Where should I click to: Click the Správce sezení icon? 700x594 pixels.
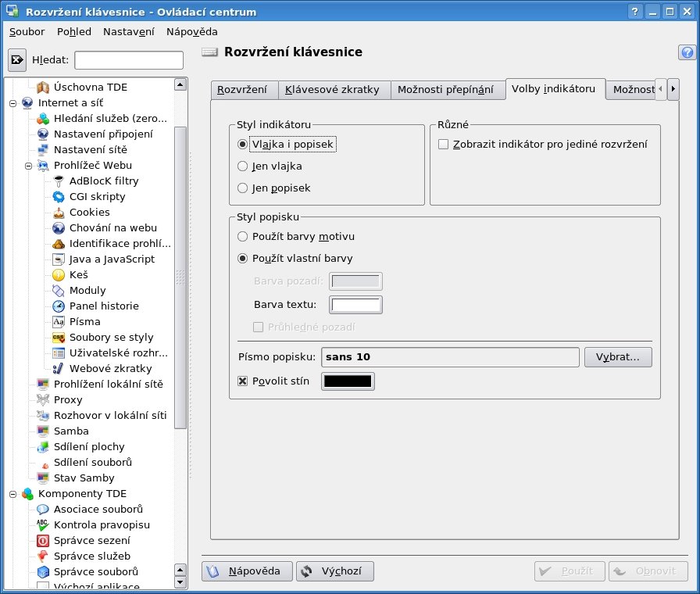pos(43,540)
